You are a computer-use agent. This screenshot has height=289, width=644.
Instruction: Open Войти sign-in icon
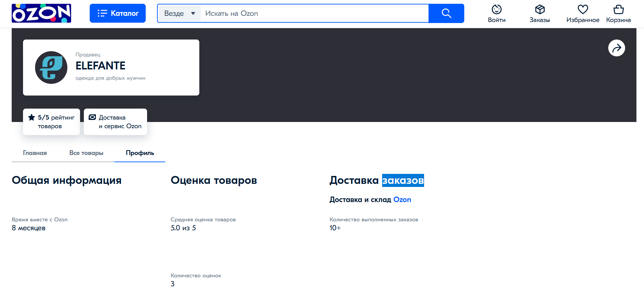click(497, 13)
